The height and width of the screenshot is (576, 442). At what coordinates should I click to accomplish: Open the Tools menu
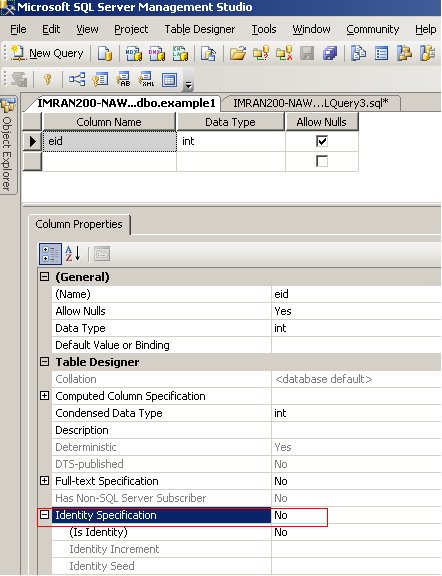tap(264, 29)
